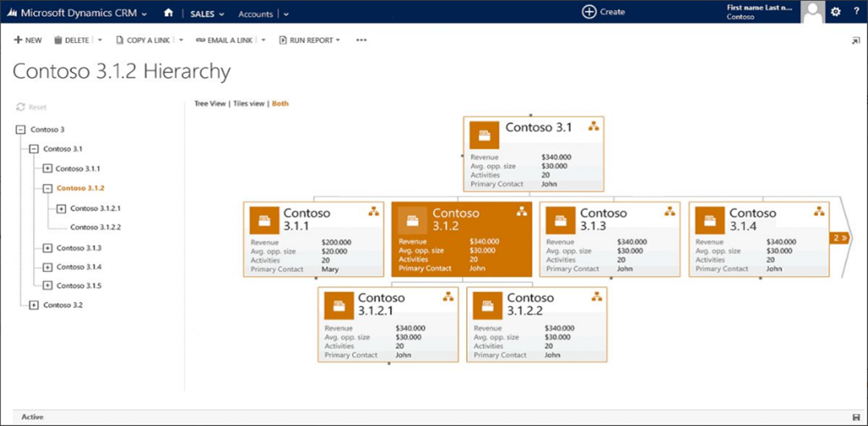Open Help using the question mark icon
868x426 pixels.
(856, 12)
